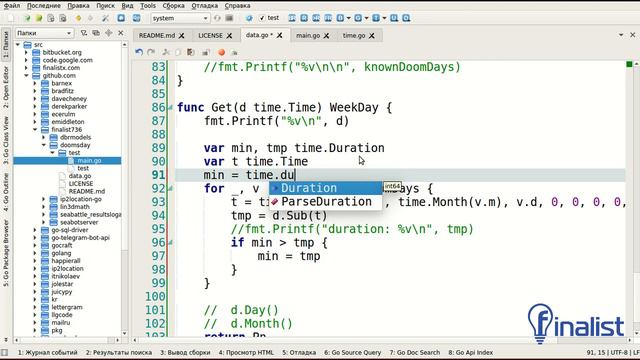This screenshot has width=640, height=360.
Task: Click the first blue build icon after test
Action: point(292,18)
